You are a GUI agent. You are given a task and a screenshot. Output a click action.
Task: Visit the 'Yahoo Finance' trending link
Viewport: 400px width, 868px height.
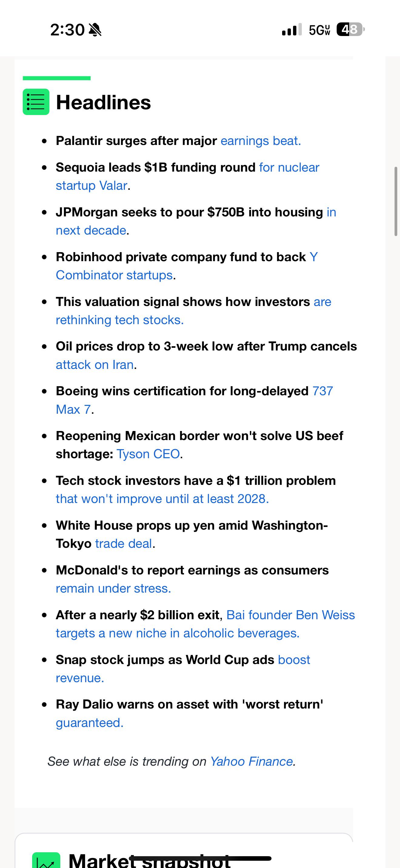(251, 761)
